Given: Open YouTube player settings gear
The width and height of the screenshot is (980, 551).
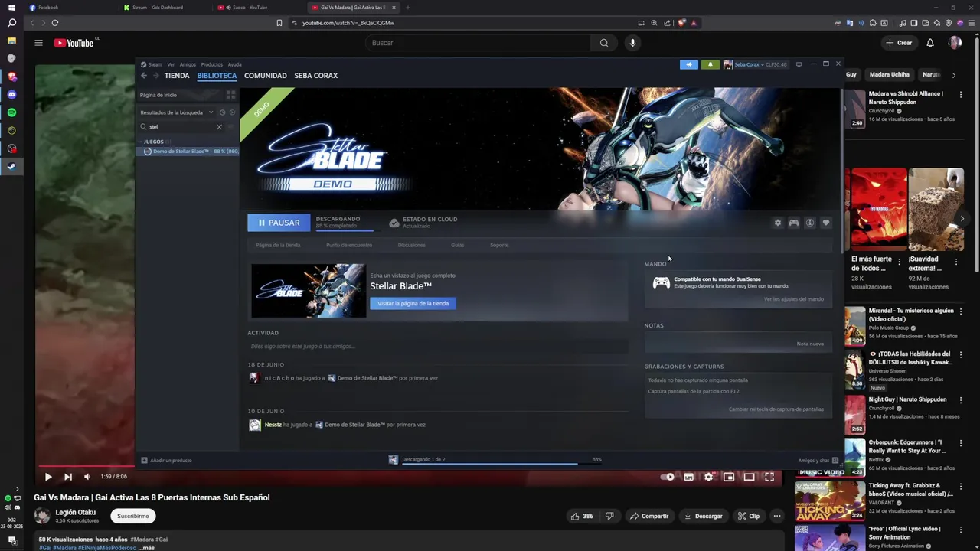Looking at the screenshot, I should click(709, 477).
